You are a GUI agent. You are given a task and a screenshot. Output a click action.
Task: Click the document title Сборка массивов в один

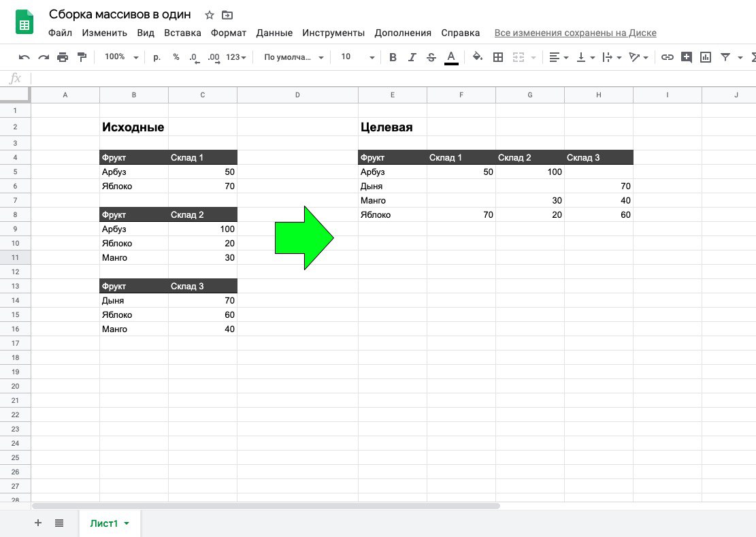pos(120,14)
